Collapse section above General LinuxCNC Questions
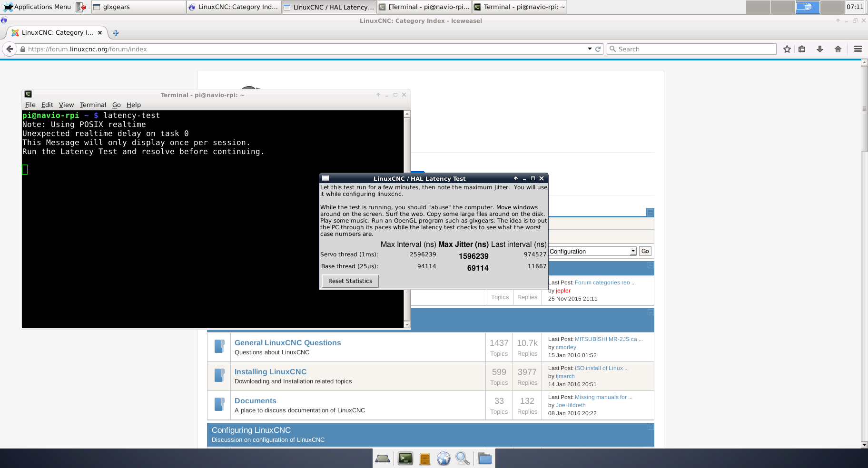The height and width of the screenshot is (468, 868). tap(651, 312)
